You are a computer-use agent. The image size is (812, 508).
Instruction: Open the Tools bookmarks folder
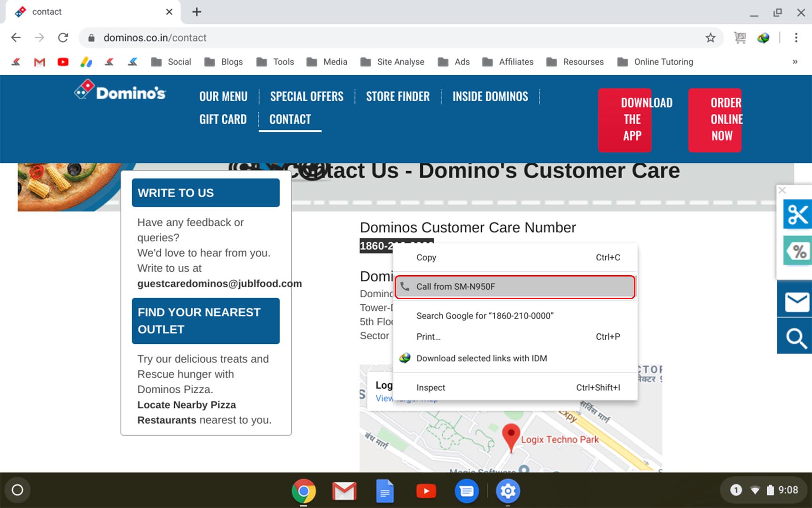275,62
